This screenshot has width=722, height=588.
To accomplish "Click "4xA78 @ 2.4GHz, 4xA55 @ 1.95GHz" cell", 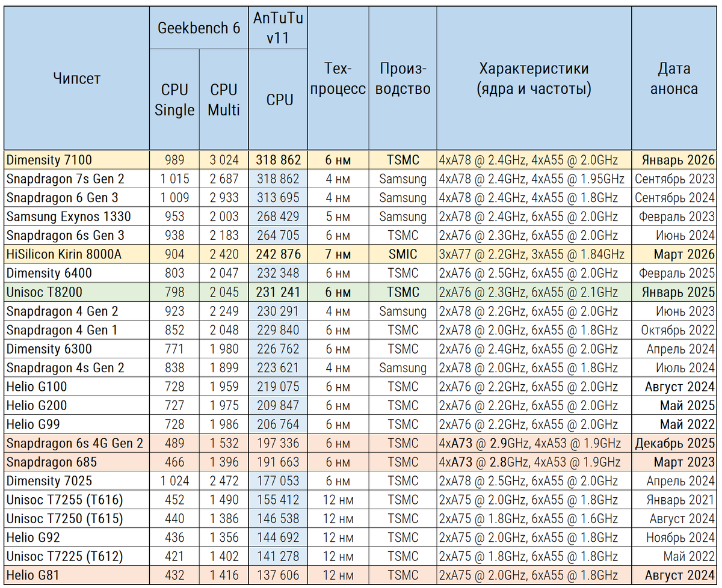I will [534, 179].
